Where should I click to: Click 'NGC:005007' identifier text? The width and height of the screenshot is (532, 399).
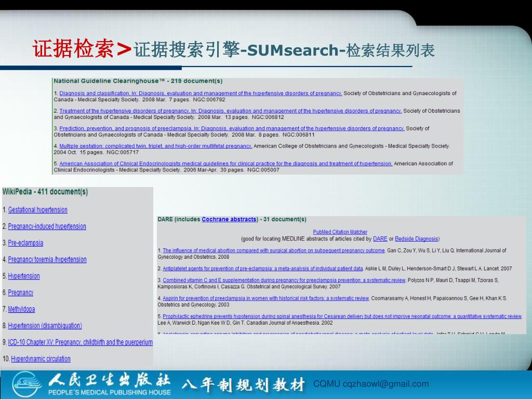pyautogui.click(x=263, y=170)
